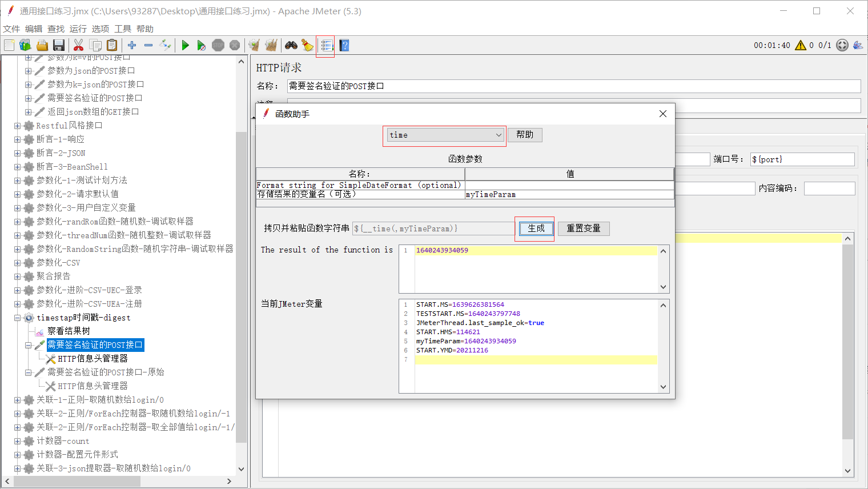Image resolution: width=868 pixels, height=489 pixels.
Task: Open the 帮助 menu
Action: pyautogui.click(x=145, y=29)
